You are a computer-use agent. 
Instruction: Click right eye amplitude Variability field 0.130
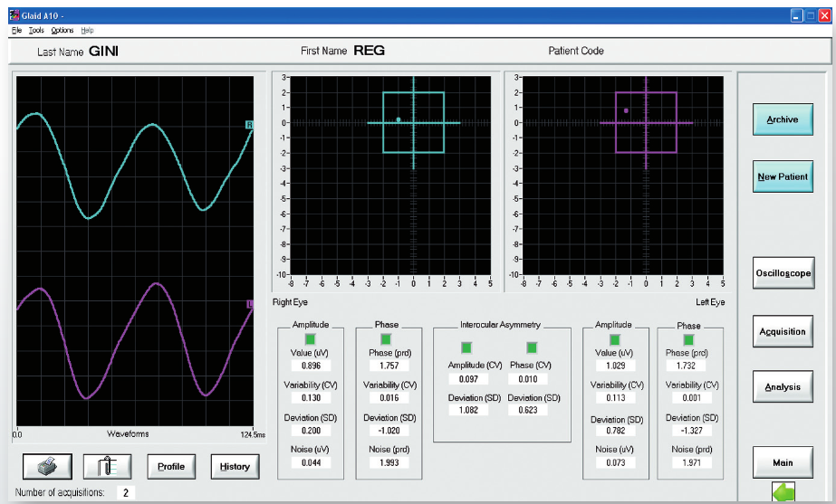click(x=311, y=398)
